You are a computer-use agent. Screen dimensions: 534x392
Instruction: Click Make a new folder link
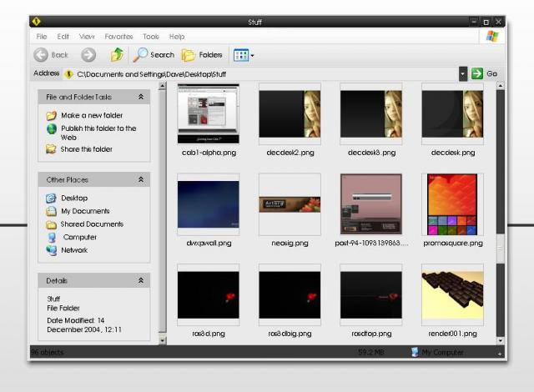(x=92, y=115)
